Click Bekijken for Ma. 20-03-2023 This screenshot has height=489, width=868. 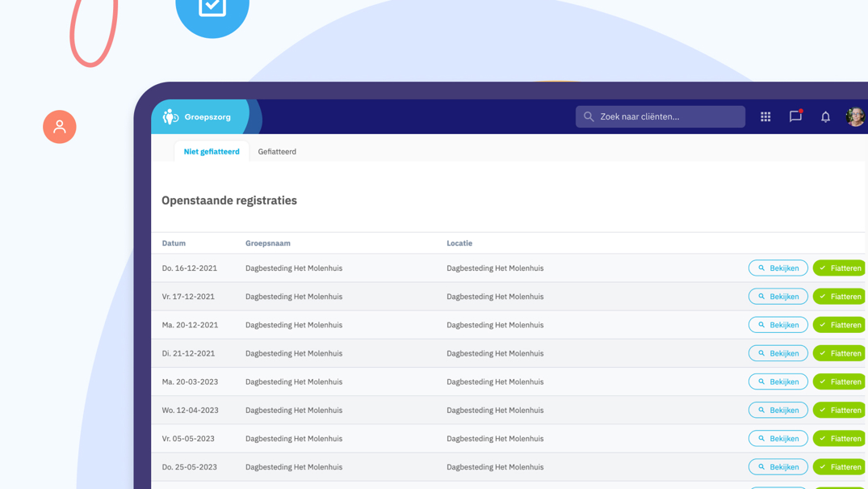tap(778, 382)
